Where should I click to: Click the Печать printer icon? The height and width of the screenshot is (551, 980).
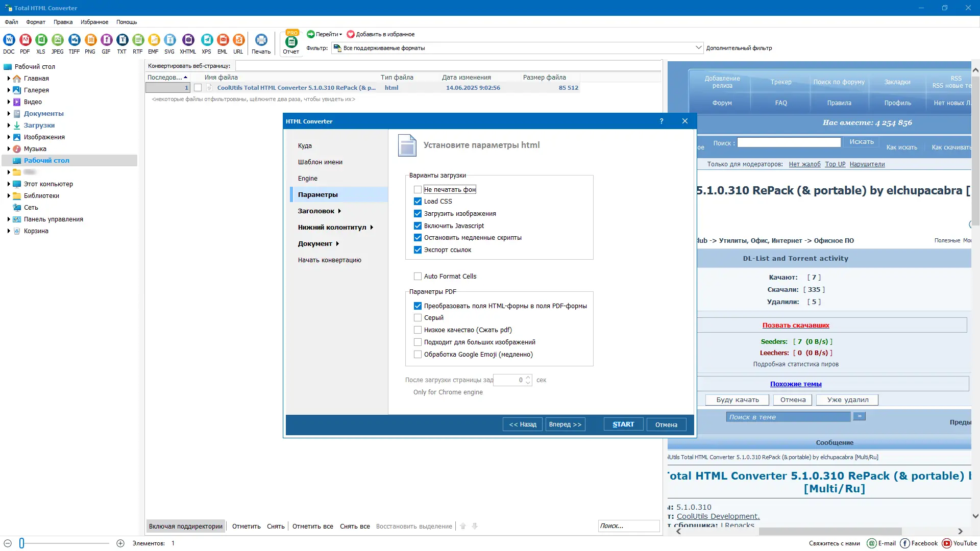[261, 40]
